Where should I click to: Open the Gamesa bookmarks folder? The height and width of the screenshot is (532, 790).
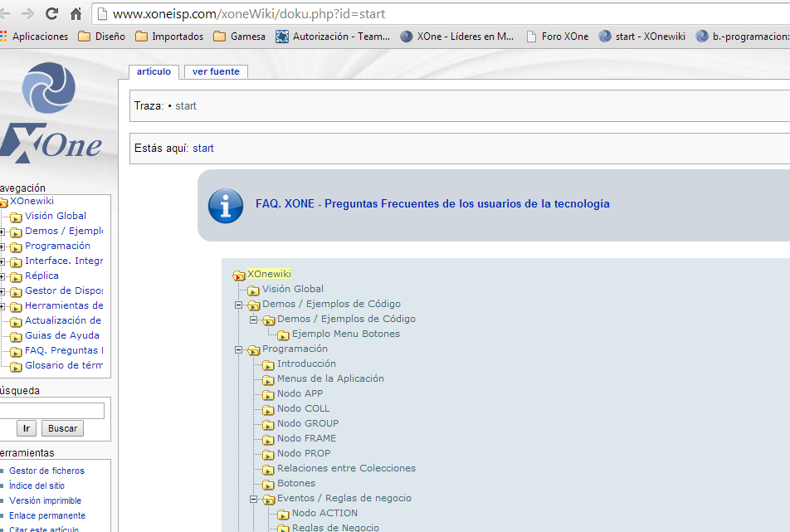click(x=239, y=37)
